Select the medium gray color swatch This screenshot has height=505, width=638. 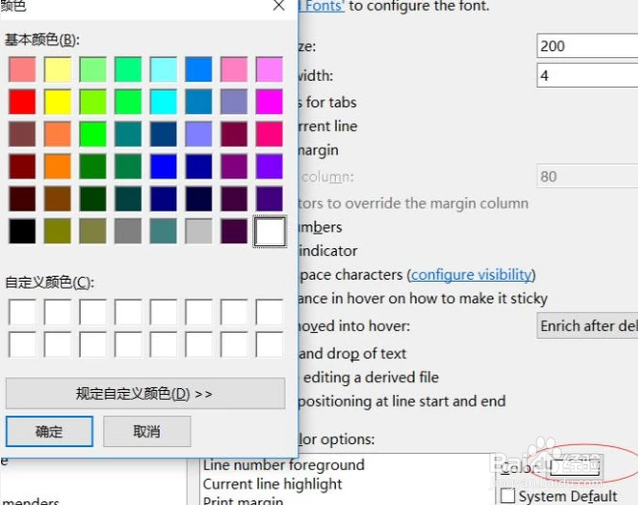pos(128,231)
